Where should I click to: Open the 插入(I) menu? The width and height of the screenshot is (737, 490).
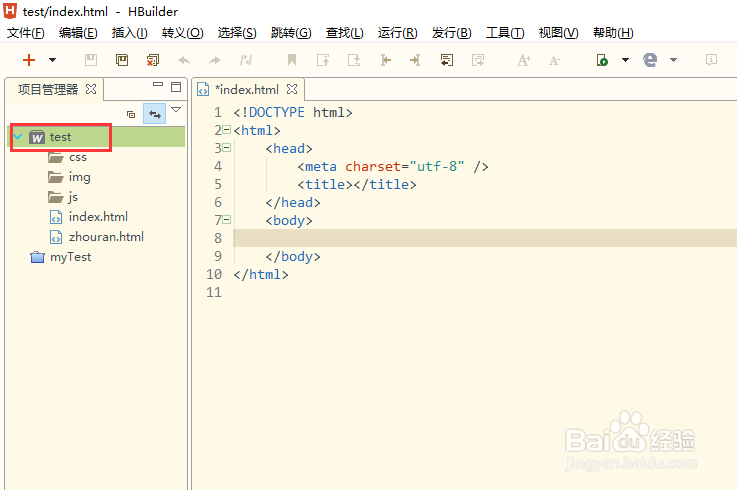[130, 33]
